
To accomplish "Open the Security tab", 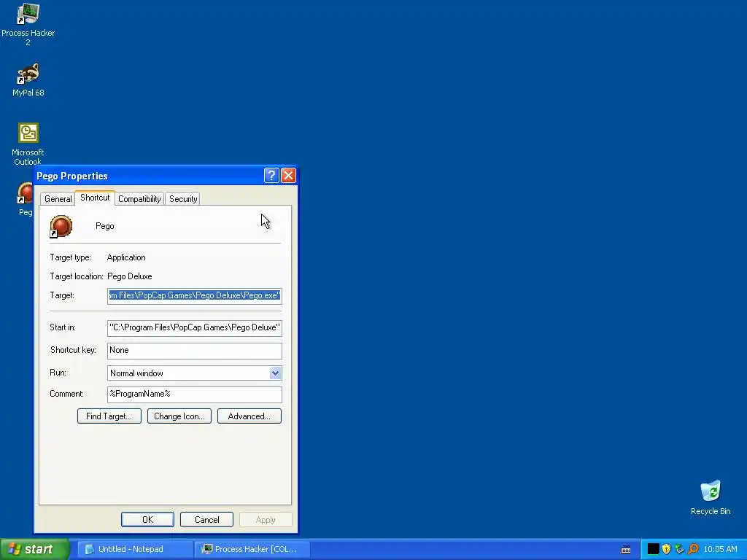I will pyautogui.click(x=183, y=198).
